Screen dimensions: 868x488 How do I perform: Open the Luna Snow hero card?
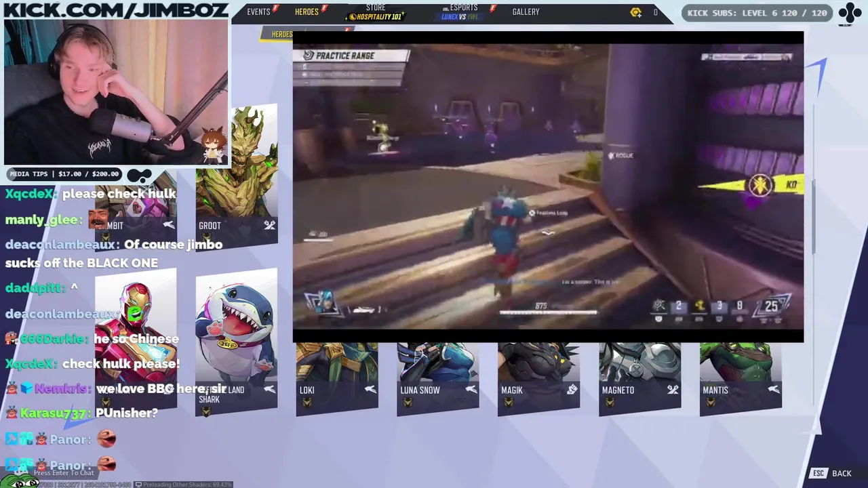point(438,379)
